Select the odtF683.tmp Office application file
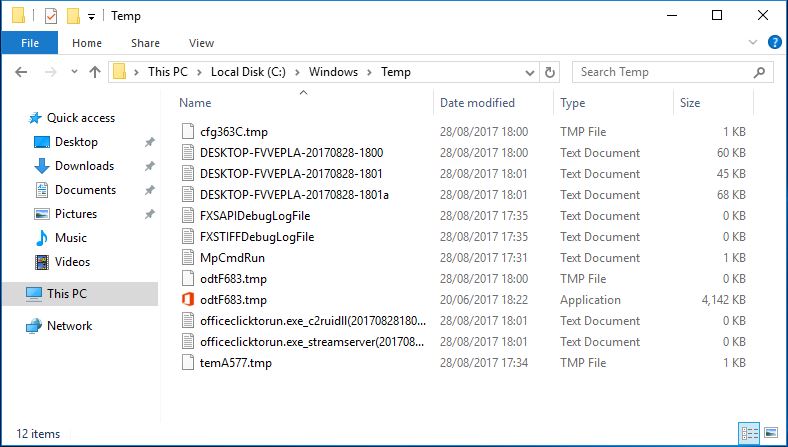The height and width of the screenshot is (447, 788). pyautogui.click(x=233, y=300)
